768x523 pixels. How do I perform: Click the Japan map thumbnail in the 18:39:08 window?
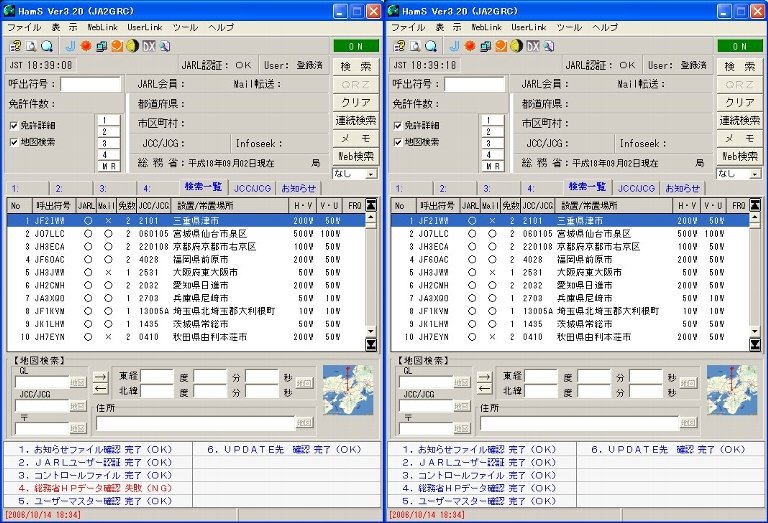tap(348, 390)
